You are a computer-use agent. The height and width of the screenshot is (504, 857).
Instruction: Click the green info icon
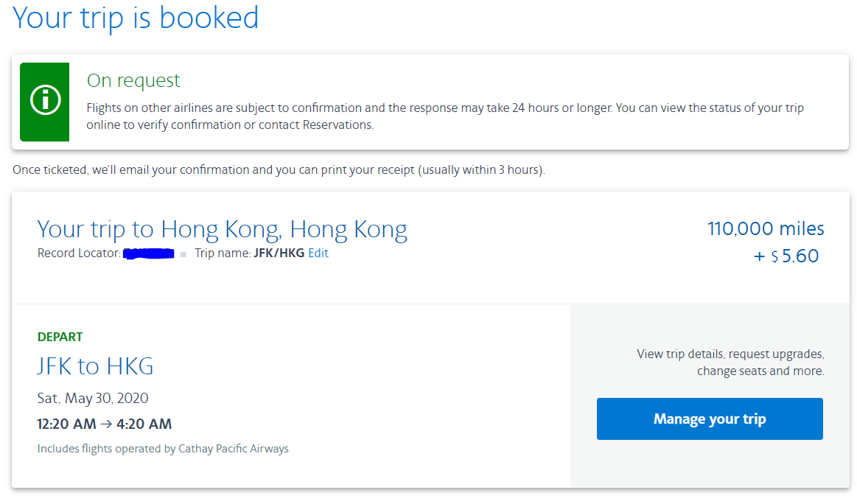pyautogui.click(x=45, y=101)
